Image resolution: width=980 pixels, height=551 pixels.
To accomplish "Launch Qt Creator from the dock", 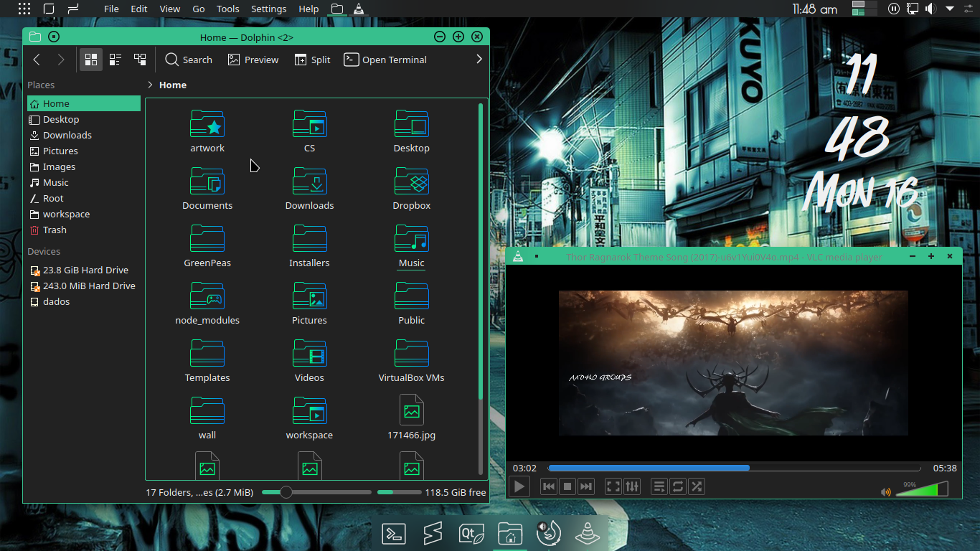I will pos(471,533).
